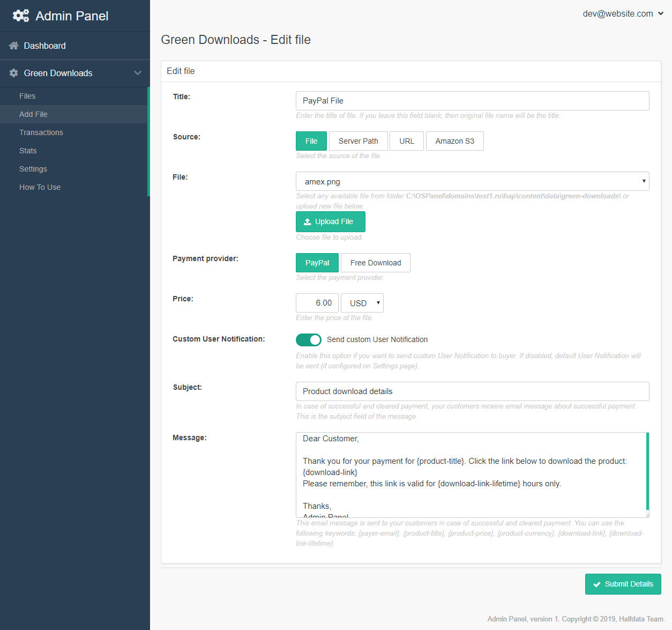Select Free Download as payment provider
Image resolution: width=672 pixels, height=630 pixels.
point(375,263)
